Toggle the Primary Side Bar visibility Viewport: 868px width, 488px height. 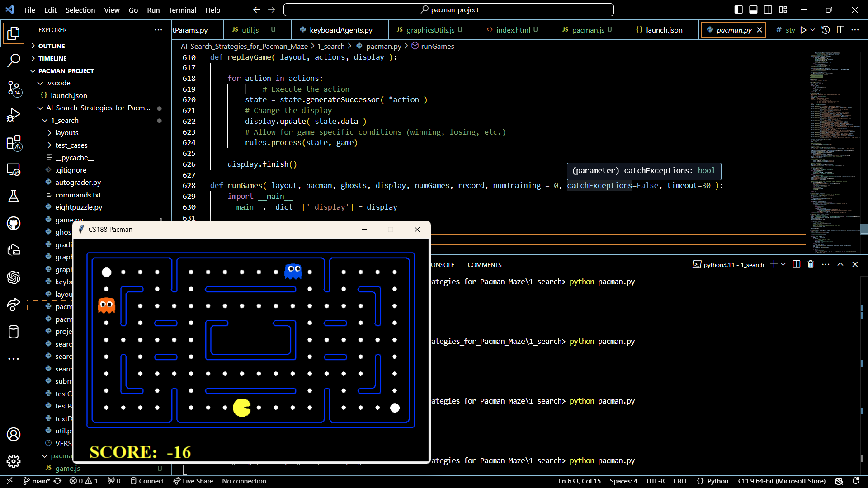[739, 9]
